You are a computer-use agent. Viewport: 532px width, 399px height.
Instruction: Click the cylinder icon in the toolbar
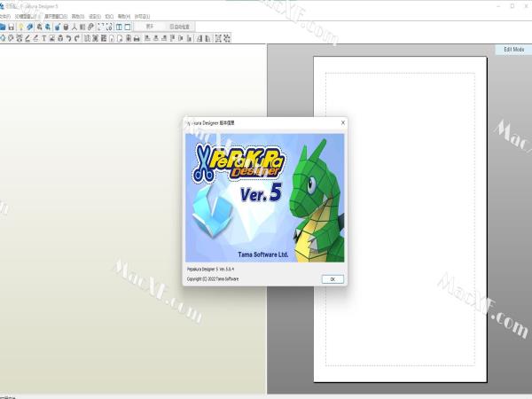tap(66, 27)
